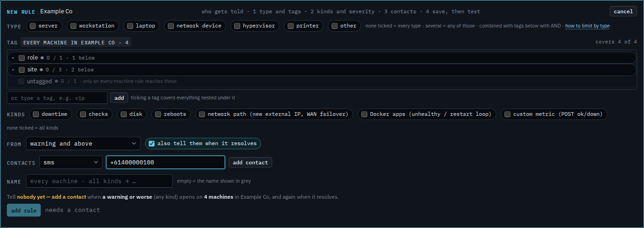This screenshot has width=644, height=228.
Task: Tick the network device type checkbox
Action: (171, 26)
